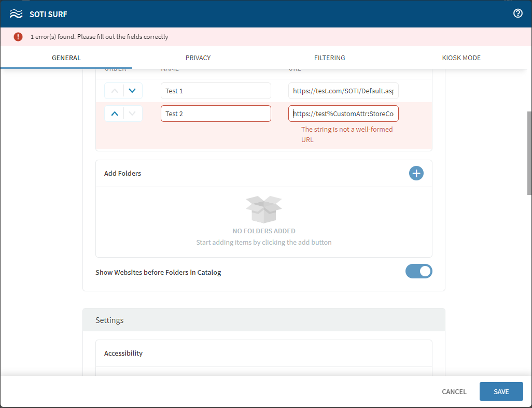
Task: Select the General tab
Action: point(66,58)
